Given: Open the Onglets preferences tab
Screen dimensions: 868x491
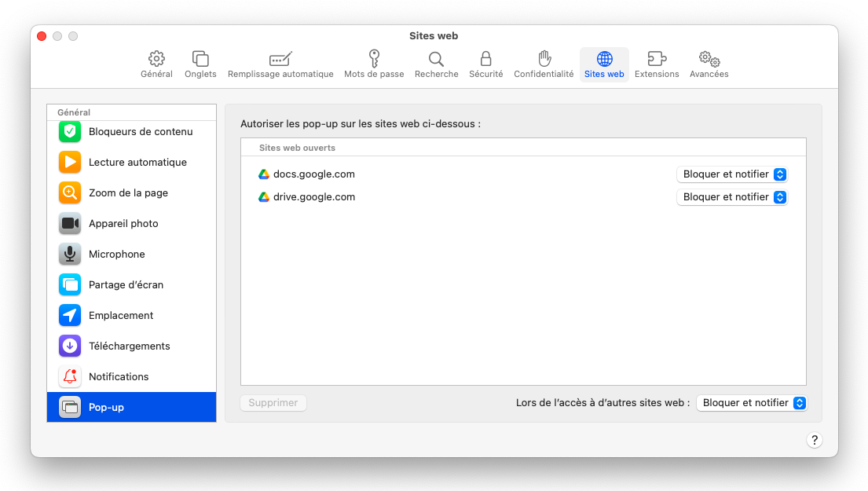Looking at the screenshot, I should coord(200,60).
